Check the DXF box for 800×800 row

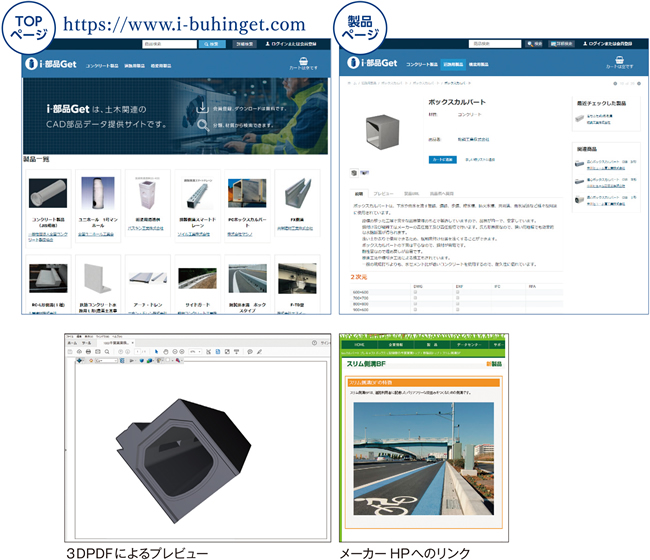(x=458, y=303)
